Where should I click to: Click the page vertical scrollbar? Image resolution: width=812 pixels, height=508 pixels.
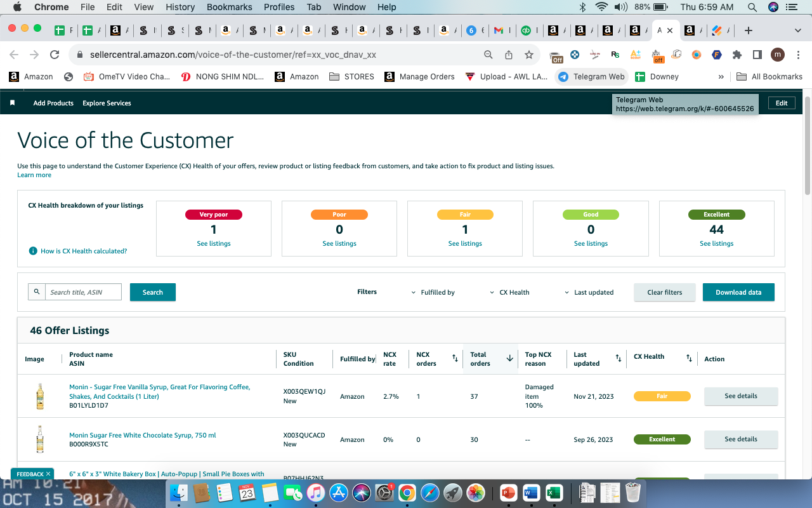[x=807, y=146]
